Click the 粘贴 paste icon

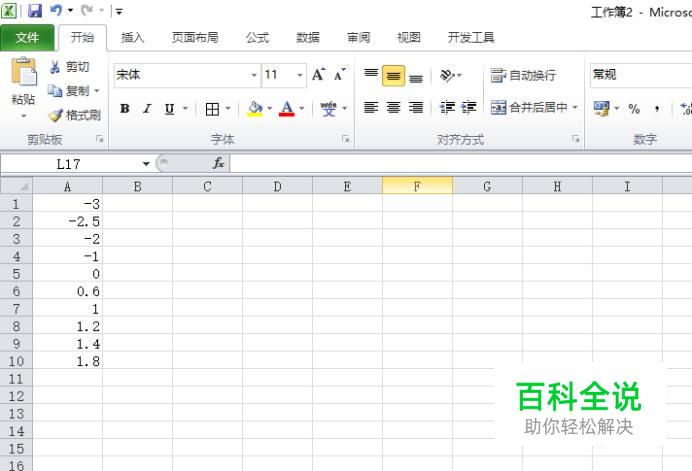[23, 72]
